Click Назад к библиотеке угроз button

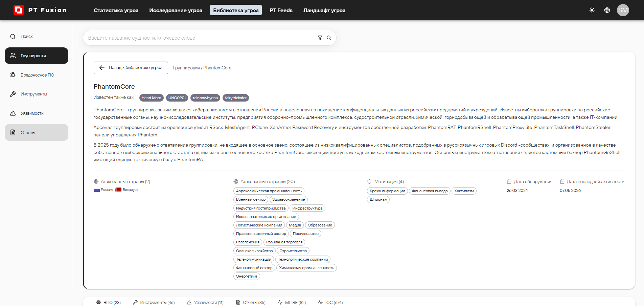(x=131, y=68)
